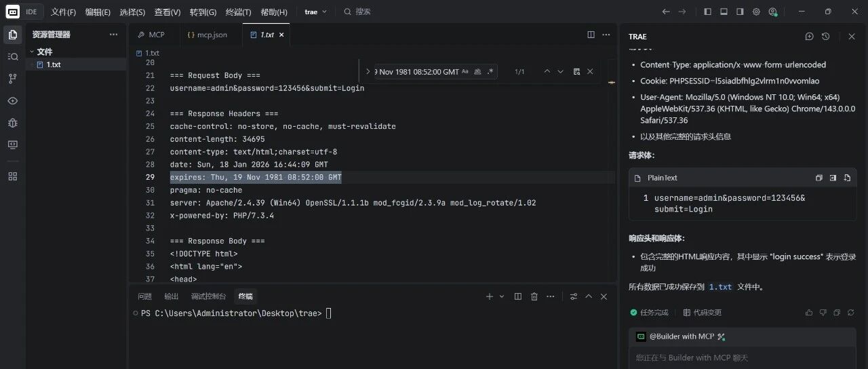Screen dimensions: 868x369
Task: Open the 查看(V) menu
Action: pyautogui.click(x=167, y=12)
